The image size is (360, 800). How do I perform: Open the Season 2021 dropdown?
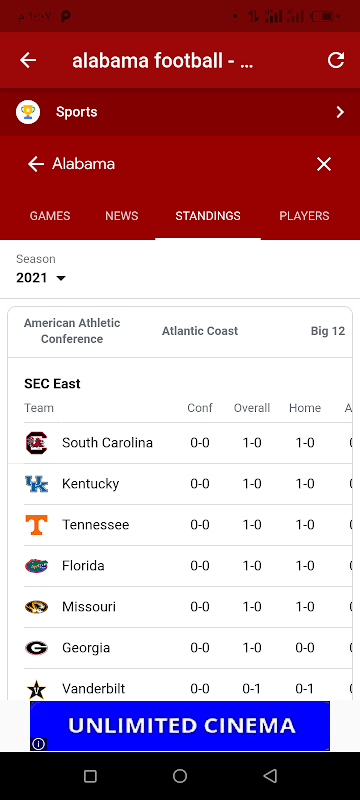point(41,278)
